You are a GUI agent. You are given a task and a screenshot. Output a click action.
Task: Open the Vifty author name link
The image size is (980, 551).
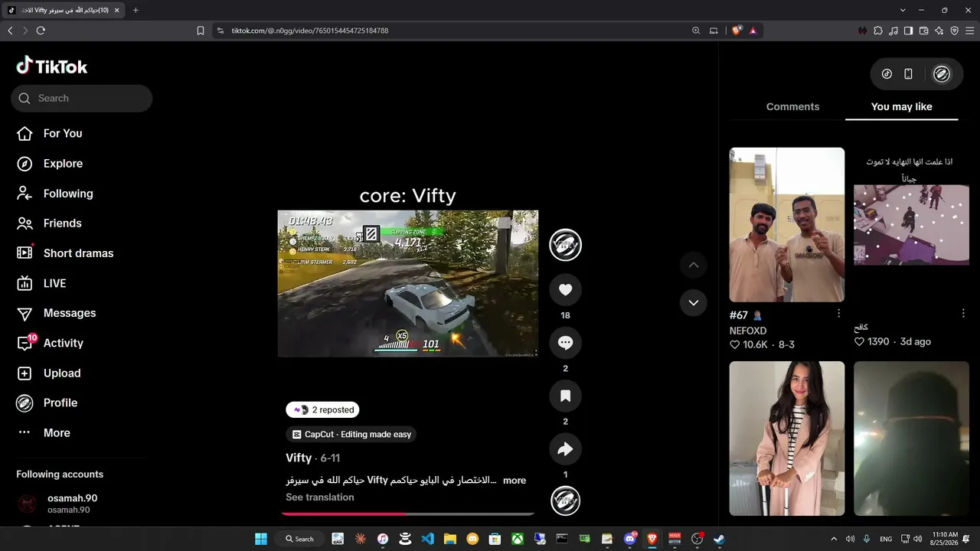point(299,458)
